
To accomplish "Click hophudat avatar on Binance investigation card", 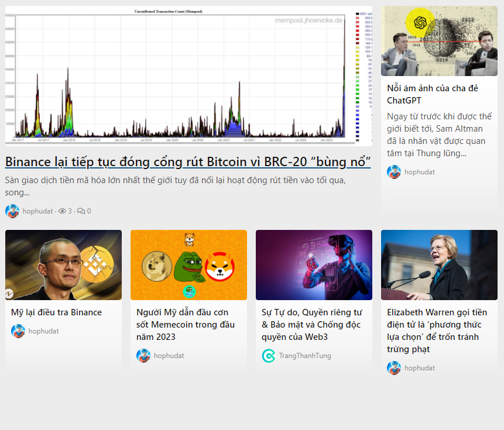I will [18, 331].
